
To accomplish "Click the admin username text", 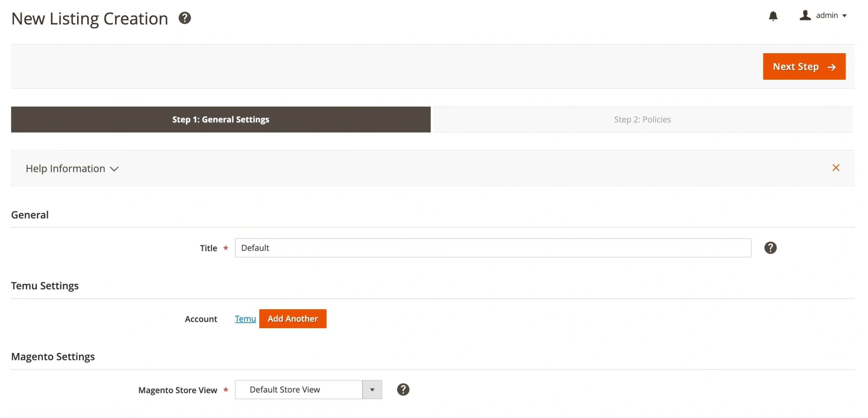I will [826, 15].
